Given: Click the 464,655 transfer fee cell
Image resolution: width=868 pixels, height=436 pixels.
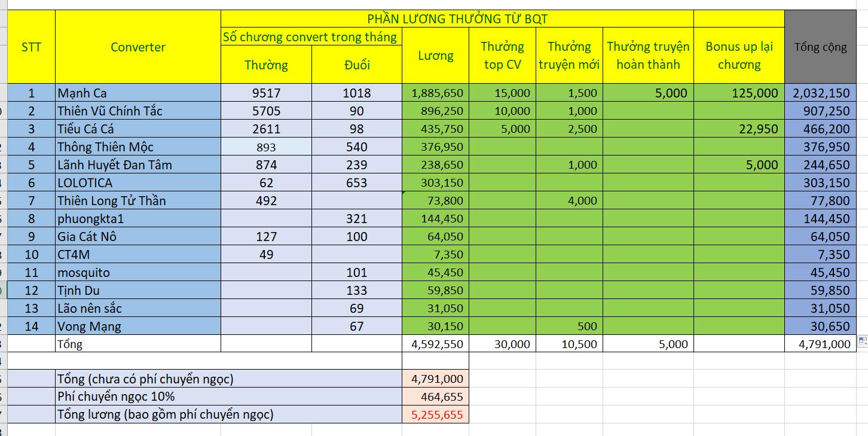Looking at the screenshot, I should pyautogui.click(x=436, y=397).
